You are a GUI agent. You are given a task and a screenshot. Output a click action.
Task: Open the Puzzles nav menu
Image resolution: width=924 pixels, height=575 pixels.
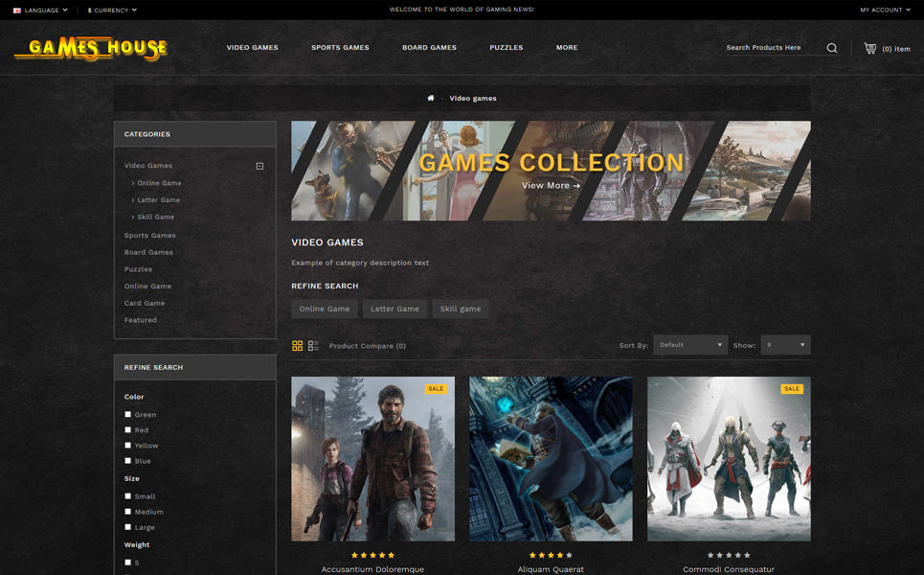(x=507, y=48)
